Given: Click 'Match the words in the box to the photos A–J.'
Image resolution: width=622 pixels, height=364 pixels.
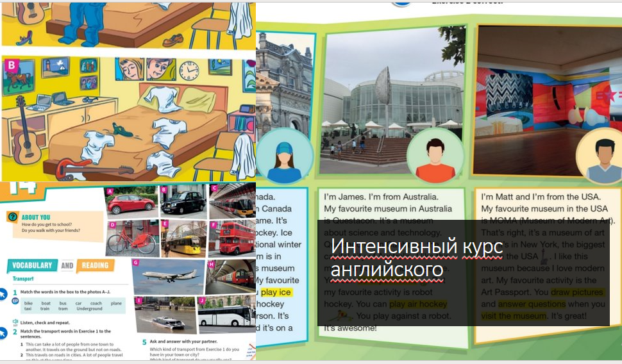Looking at the screenshot, I should tap(65, 292).
